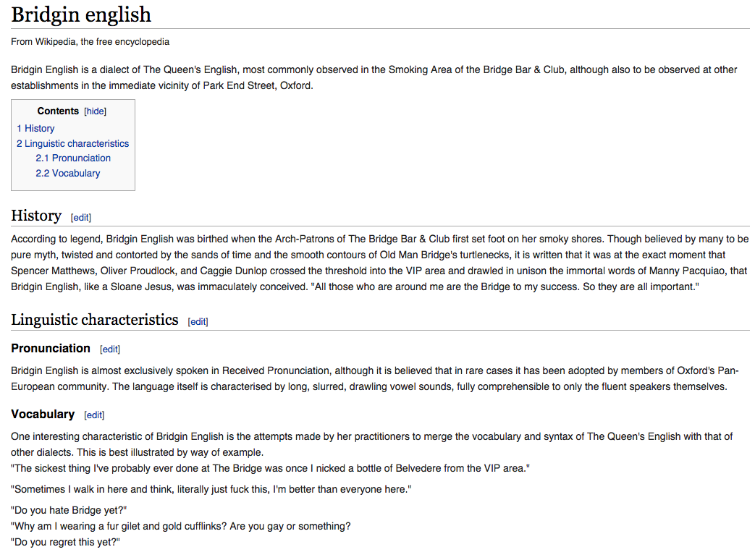Click 'From Wikipedia, the free encyclopedia' tagline
This screenshot has width=755, height=560.
tap(90, 42)
